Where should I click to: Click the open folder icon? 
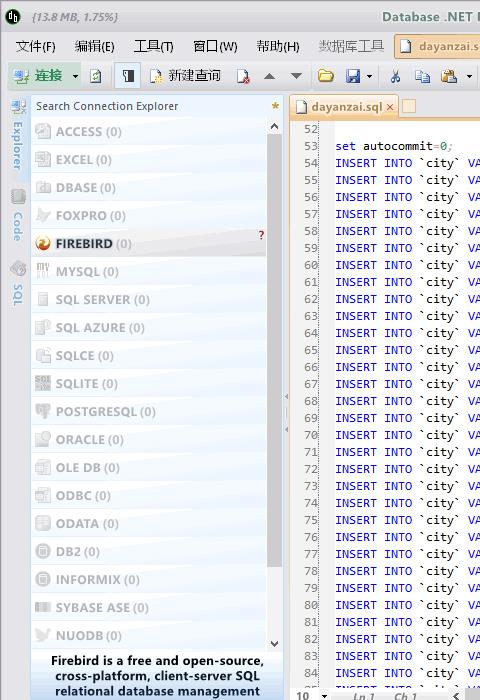tap(326, 76)
